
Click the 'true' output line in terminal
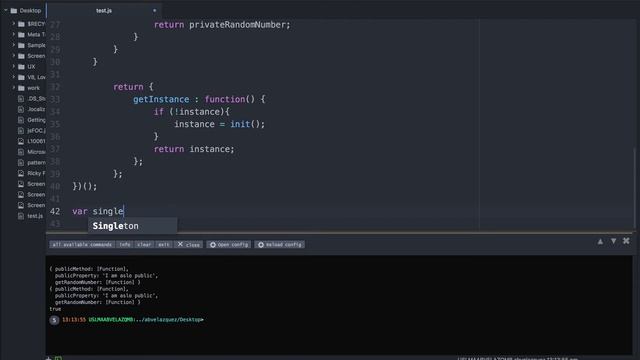55,309
